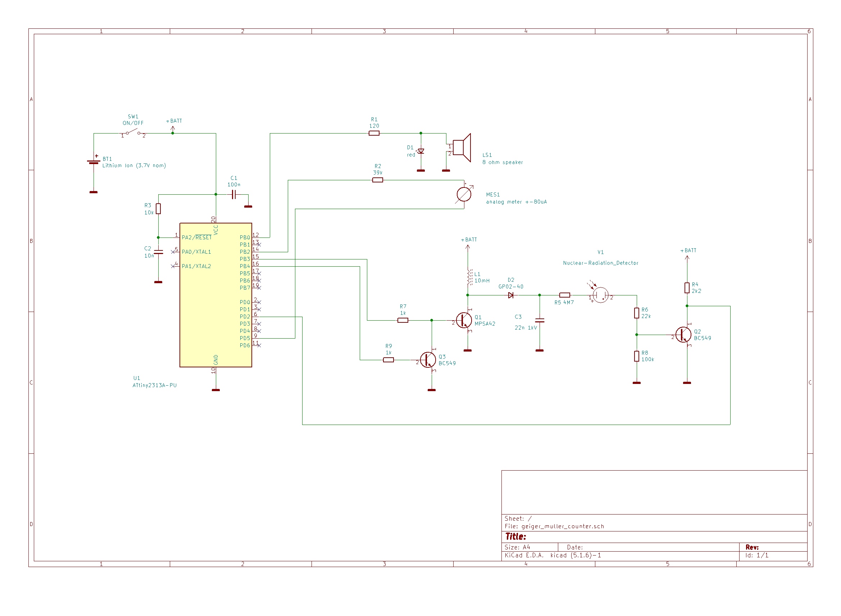Select the analog meter MES1 symbol
Viewport: 841px width, 616px height.
pyautogui.click(x=464, y=194)
